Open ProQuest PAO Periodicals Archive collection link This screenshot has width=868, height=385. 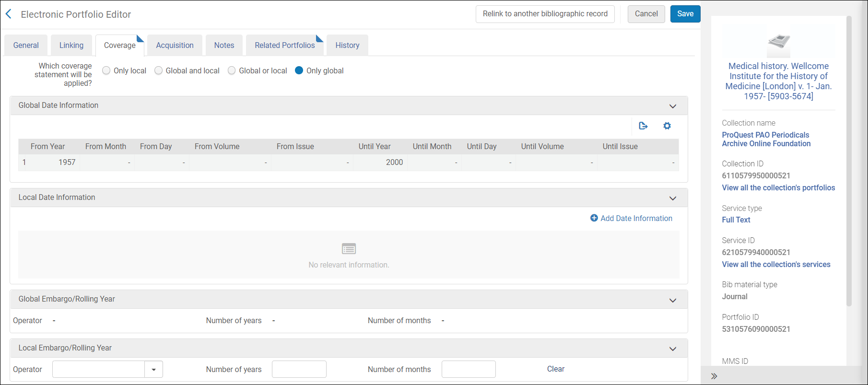click(x=766, y=139)
